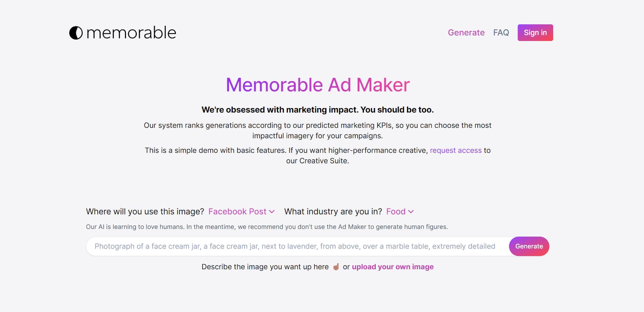This screenshot has height=312, width=644.
Task: Click the pointing finger emoji icon
Action: pyautogui.click(x=336, y=267)
